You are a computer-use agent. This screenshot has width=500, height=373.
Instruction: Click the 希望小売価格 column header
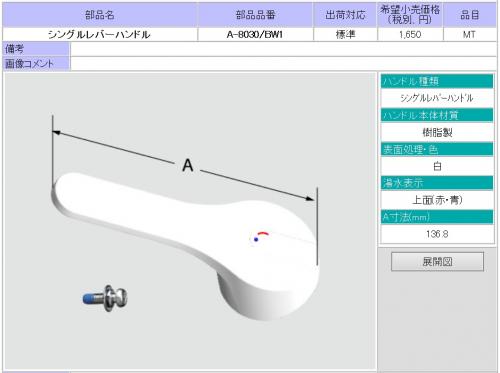(x=410, y=15)
